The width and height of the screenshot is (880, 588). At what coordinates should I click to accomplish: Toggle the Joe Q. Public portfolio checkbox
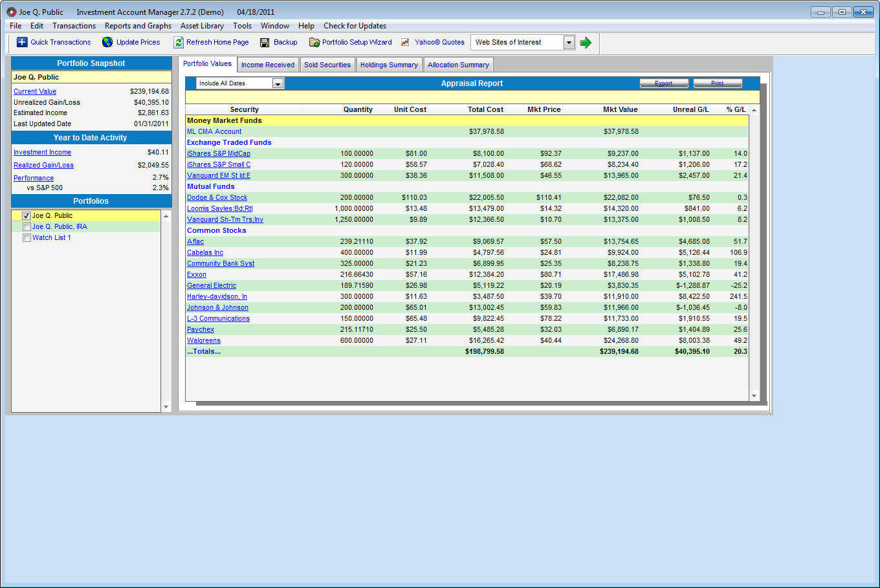coord(27,215)
